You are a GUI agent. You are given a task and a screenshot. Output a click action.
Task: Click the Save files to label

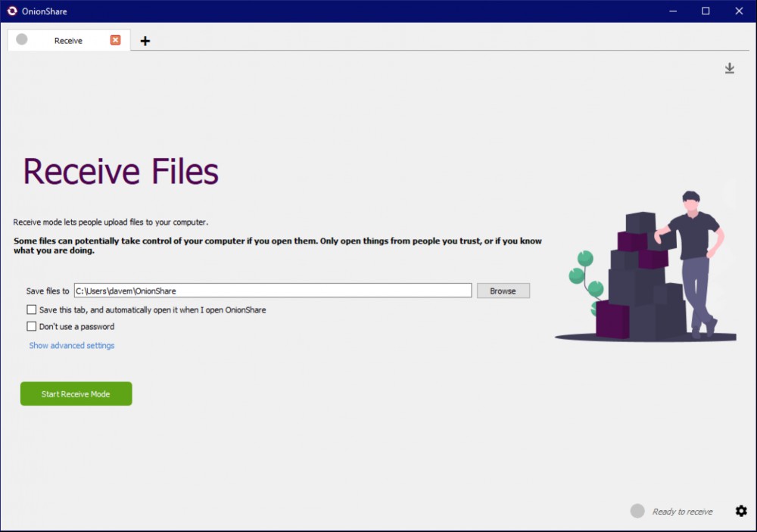tap(48, 291)
